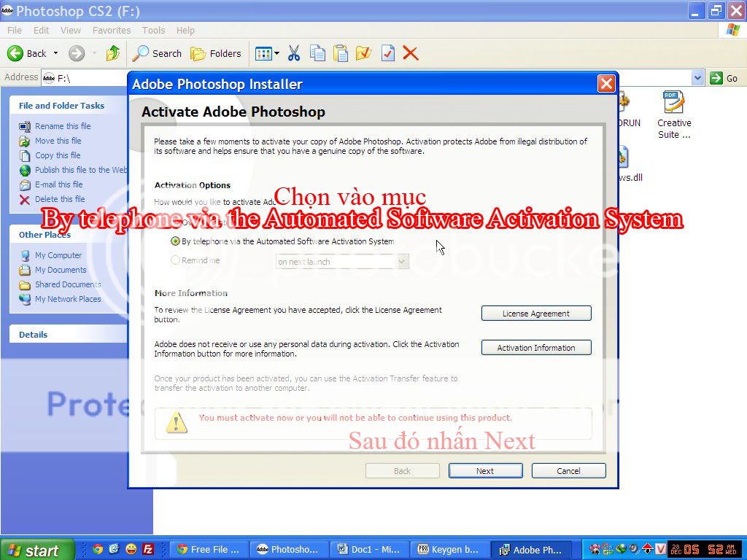This screenshot has width=747, height=560.
Task: Open the Back button history dropdown arrow
Action: point(55,53)
